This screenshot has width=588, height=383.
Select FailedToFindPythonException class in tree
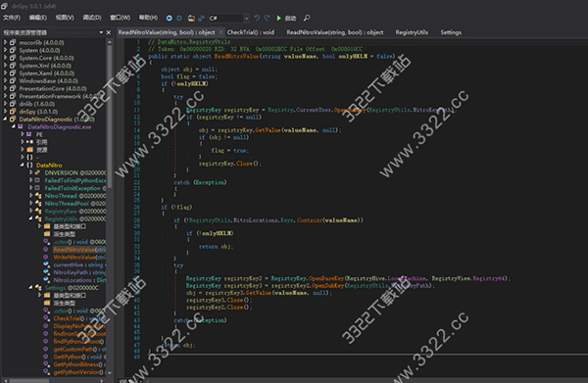point(75,180)
